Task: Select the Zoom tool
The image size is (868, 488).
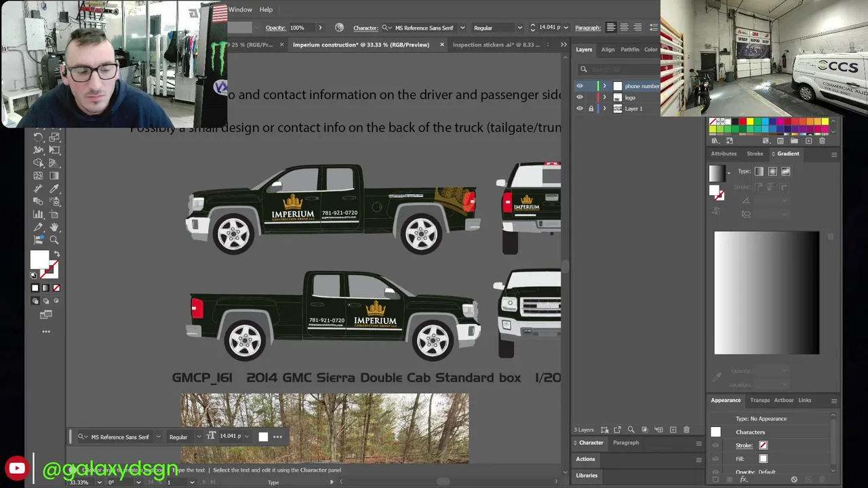Action: point(54,240)
